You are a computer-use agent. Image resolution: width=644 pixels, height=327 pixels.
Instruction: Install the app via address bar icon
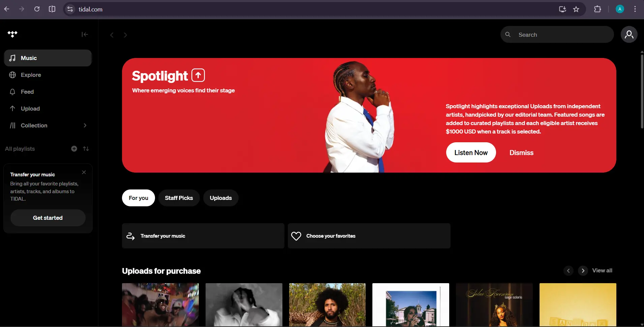pos(562,9)
